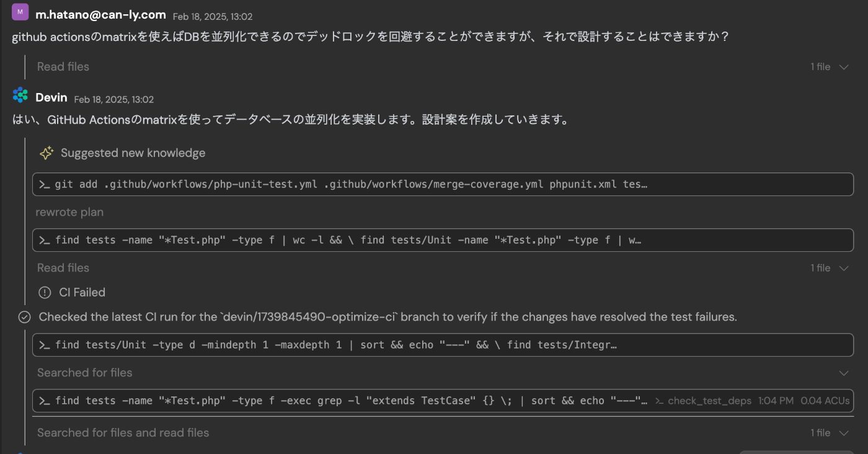The image size is (868, 454).
Task: Click the checkmark icon beside Checked latest CI run
Action: click(x=24, y=317)
